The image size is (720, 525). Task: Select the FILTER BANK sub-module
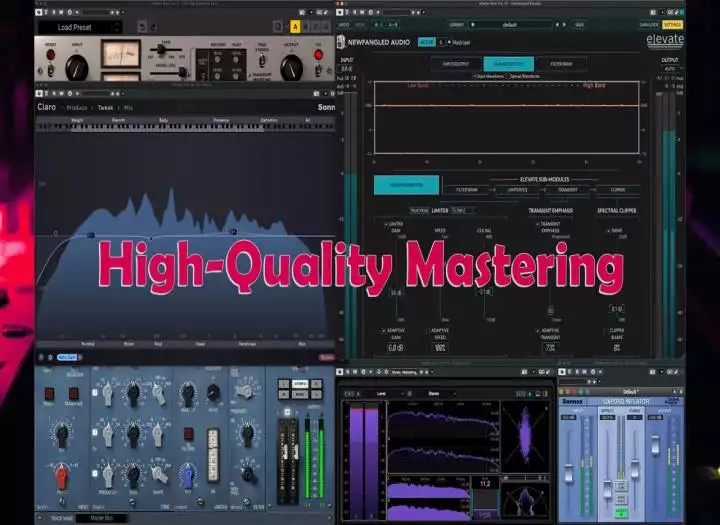466,189
